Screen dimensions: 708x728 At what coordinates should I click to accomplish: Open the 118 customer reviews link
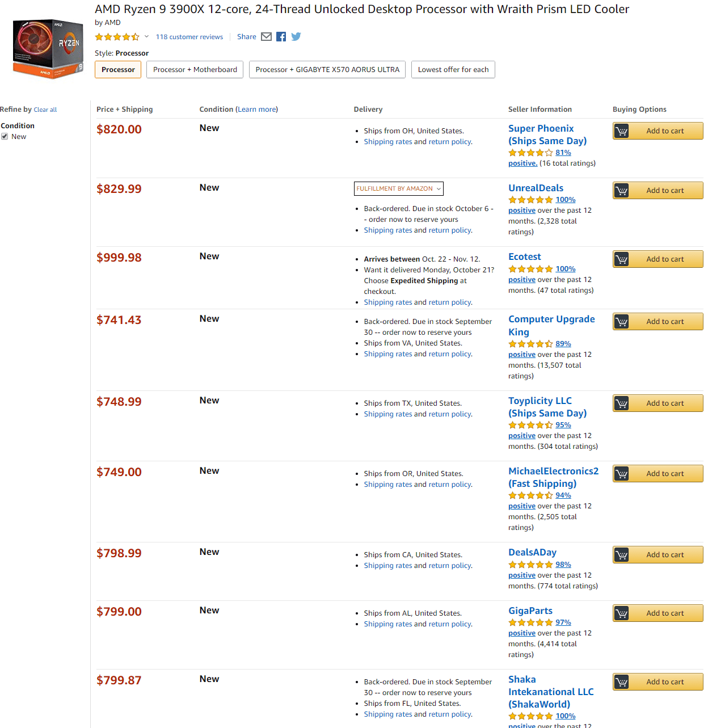(x=189, y=36)
